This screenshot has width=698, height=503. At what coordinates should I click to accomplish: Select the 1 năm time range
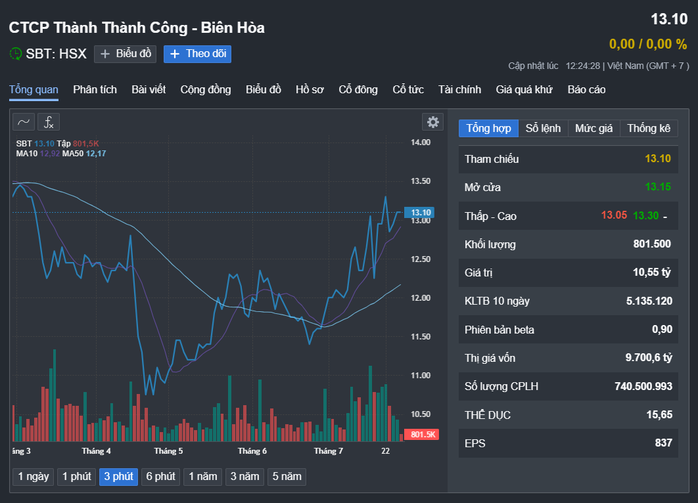203,477
